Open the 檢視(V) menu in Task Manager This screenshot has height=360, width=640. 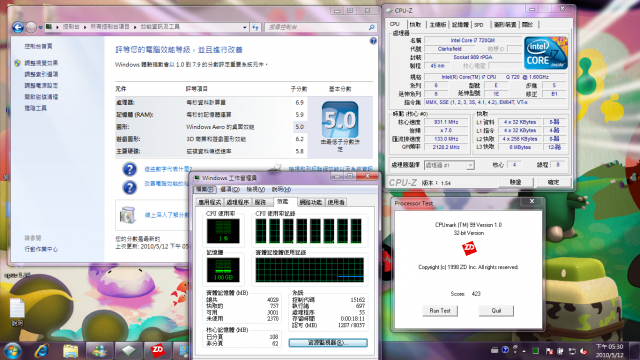point(256,189)
